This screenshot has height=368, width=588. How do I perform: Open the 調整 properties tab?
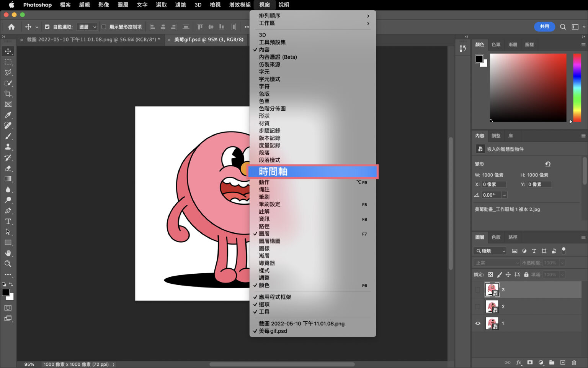click(496, 136)
